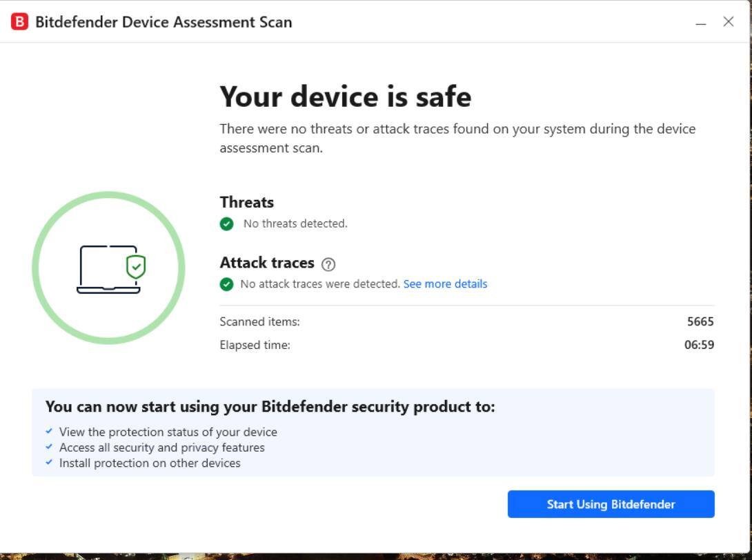
Task: Open the See more details link
Action: tap(445, 284)
